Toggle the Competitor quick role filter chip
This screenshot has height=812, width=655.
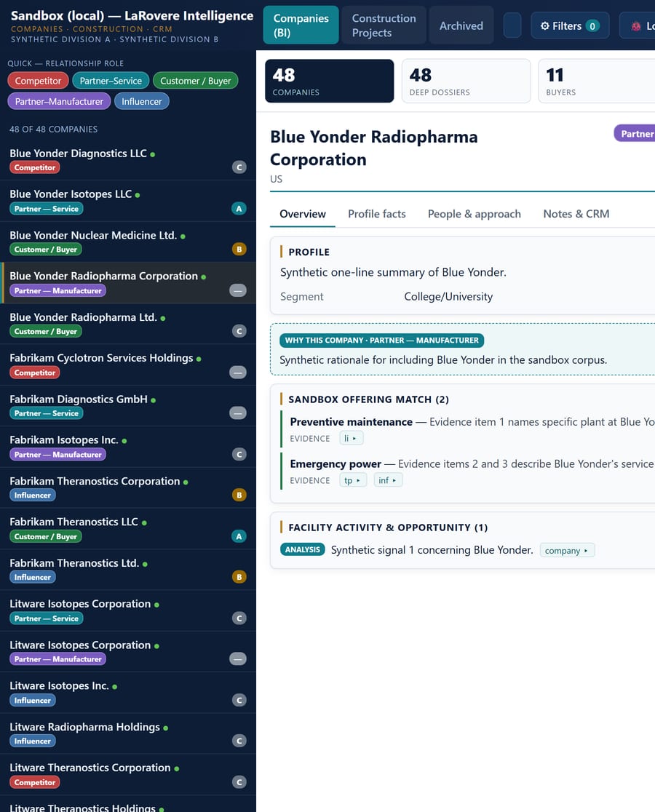[38, 81]
